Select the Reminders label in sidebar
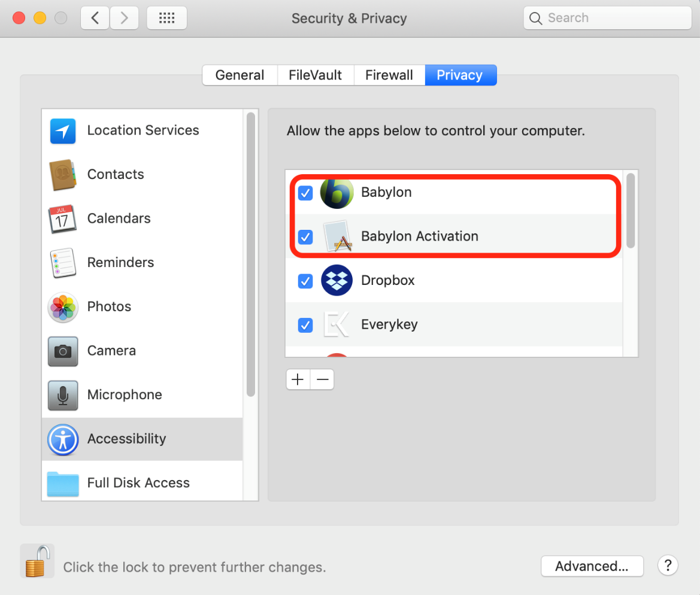This screenshot has height=595, width=700. pos(120,262)
